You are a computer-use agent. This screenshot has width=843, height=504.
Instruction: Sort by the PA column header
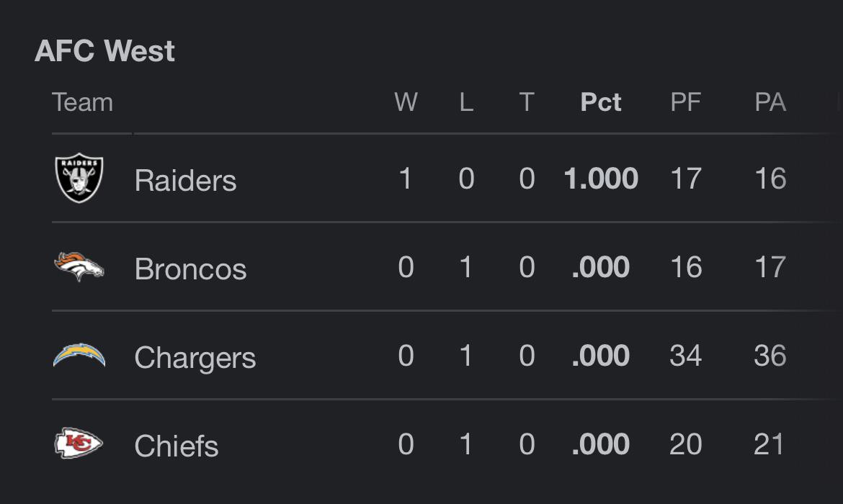(x=770, y=102)
